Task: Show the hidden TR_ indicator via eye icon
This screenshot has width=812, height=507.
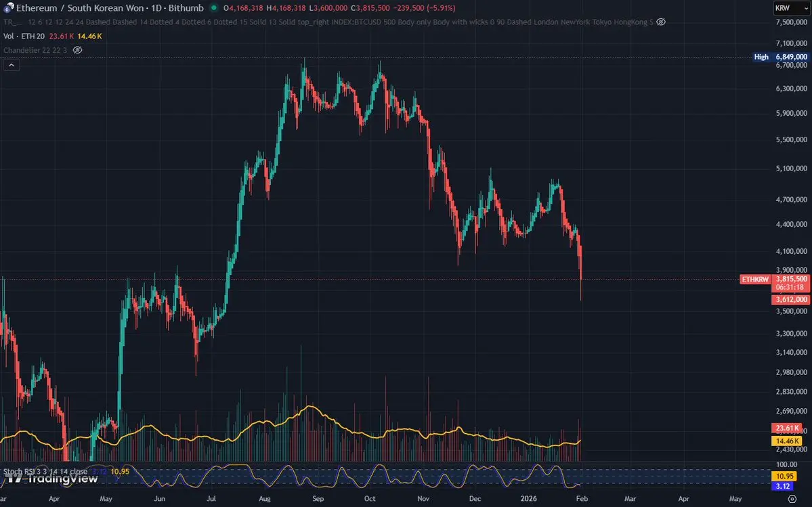Action: (x=661, y=22)
